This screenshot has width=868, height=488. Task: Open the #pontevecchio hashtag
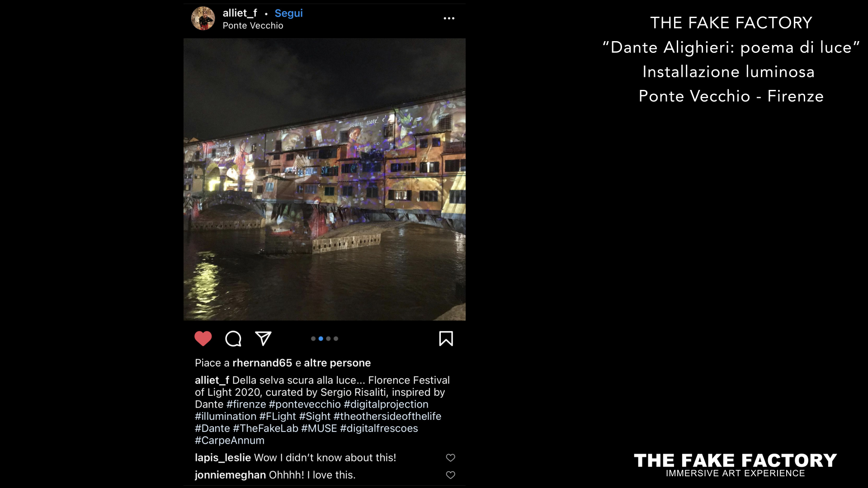(x=305, y=404)
